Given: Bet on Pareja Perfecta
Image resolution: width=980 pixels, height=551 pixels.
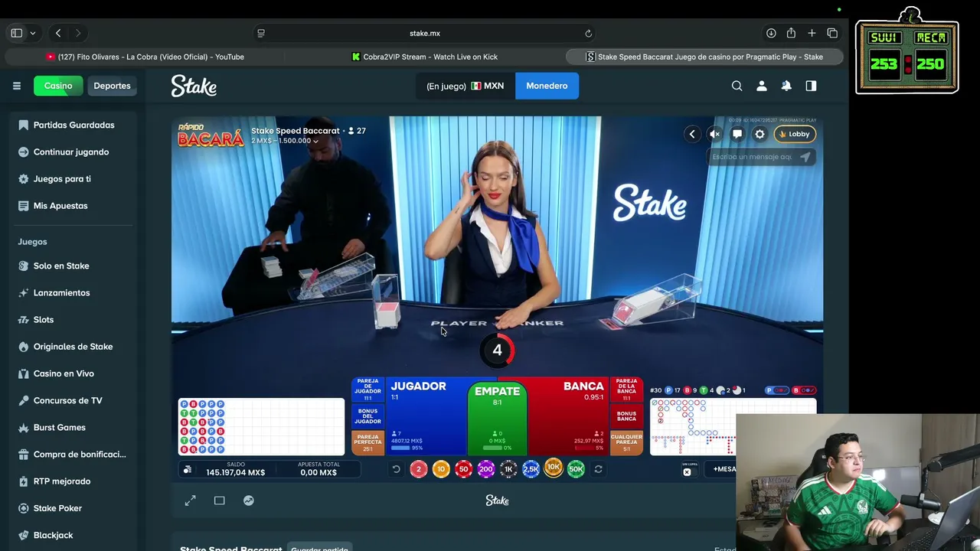Looking at the screenshot, I should point(367,442).
